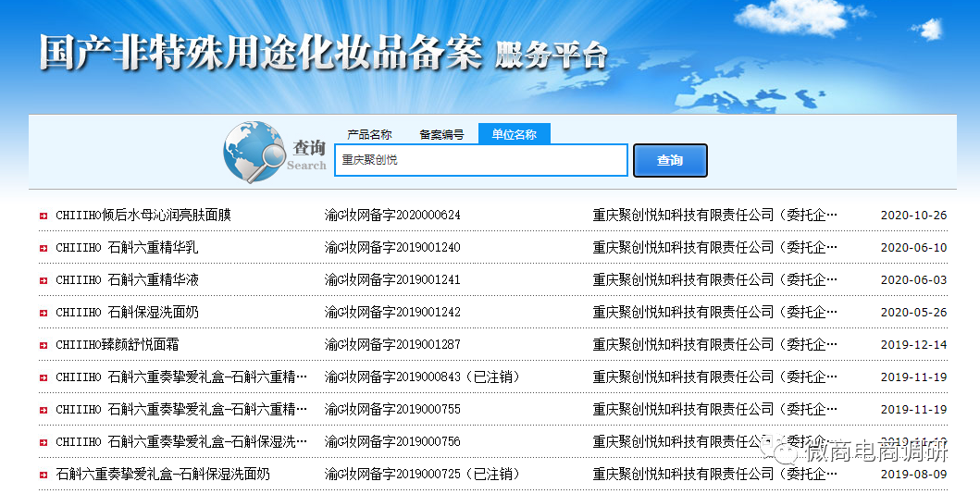Click record number 渝G妆网备字2020000624

pyautogui.click(x=391, y=215)
